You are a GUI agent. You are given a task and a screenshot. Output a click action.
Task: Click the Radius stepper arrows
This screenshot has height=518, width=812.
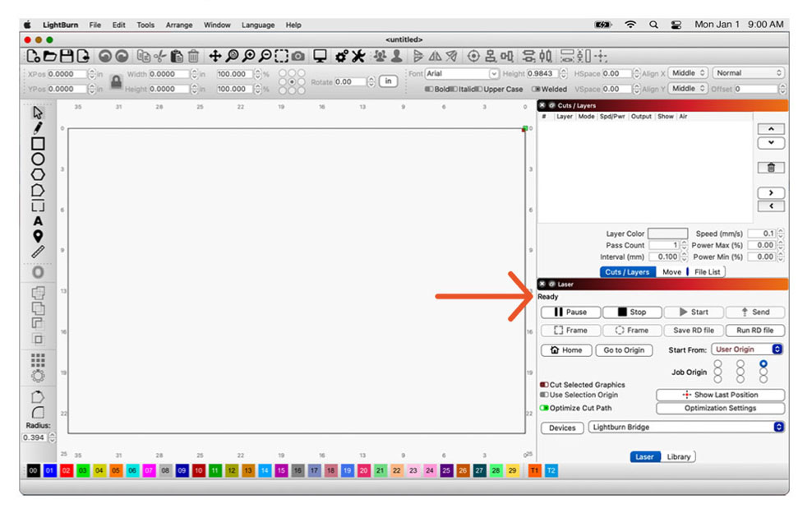tap(52, 437)
